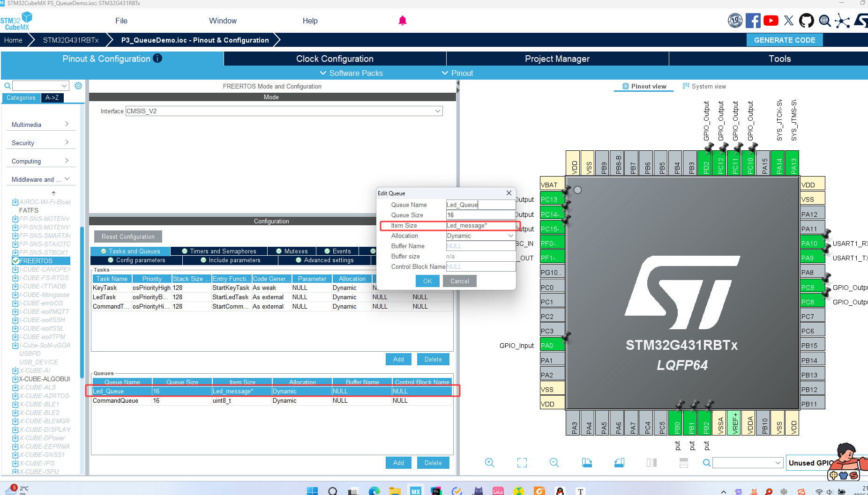This screenshot has height=495, width=868.
Task: Open the Facebook icon in the header
Action: pos(753,21)
